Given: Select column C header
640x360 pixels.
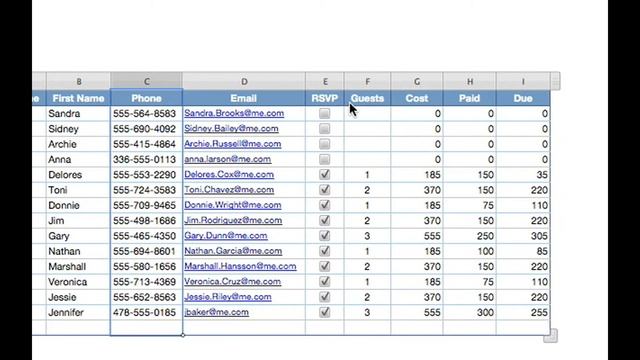Looking at the screenshot, I should (x=147, y=82).
